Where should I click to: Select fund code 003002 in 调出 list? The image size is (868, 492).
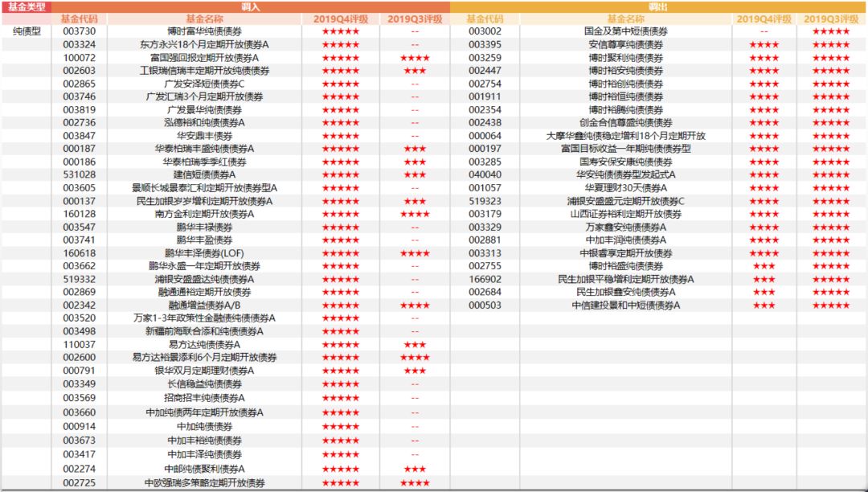(485, 31)
